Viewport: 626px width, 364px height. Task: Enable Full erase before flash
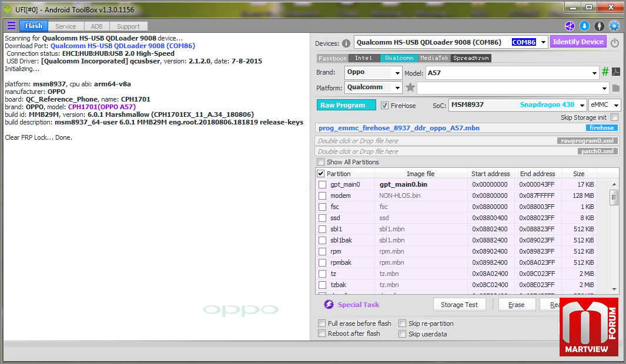pos(322,323)
